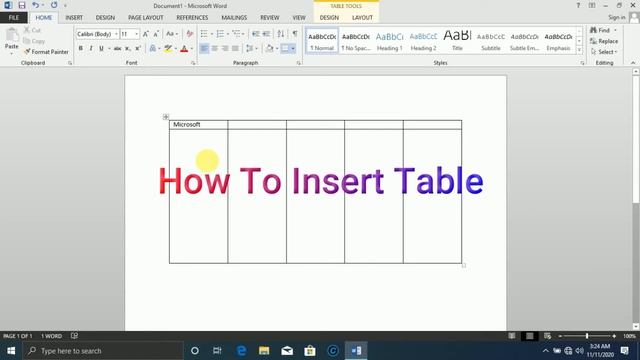Toggle Underline formatting
Screen dimensions: 640x360
[101, 49]
